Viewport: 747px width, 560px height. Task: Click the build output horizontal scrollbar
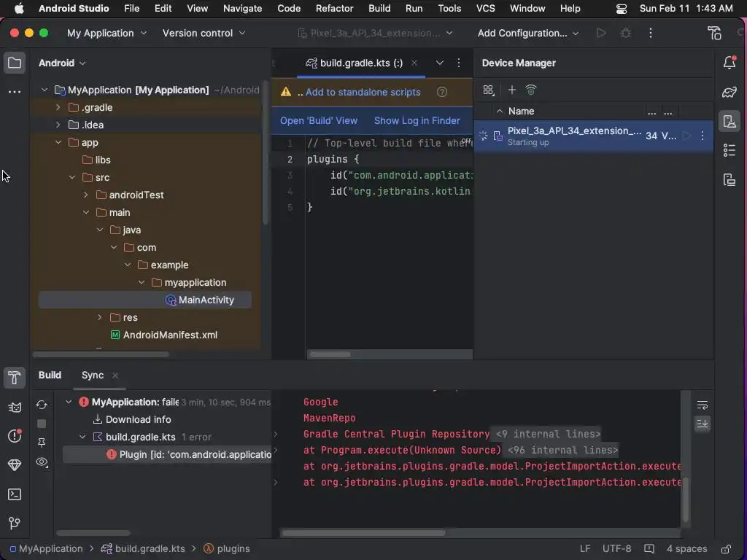tap(365, 533)
